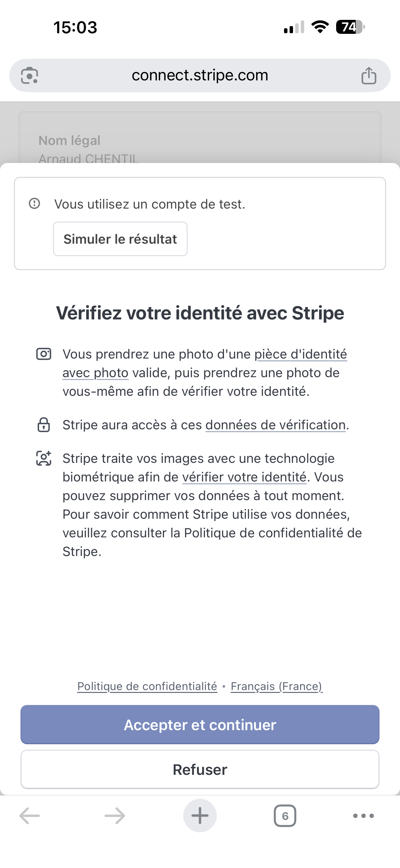
Task: Open the pièce d'identité avec photo link
Action: pyautogui.click(x=300, y=355)
